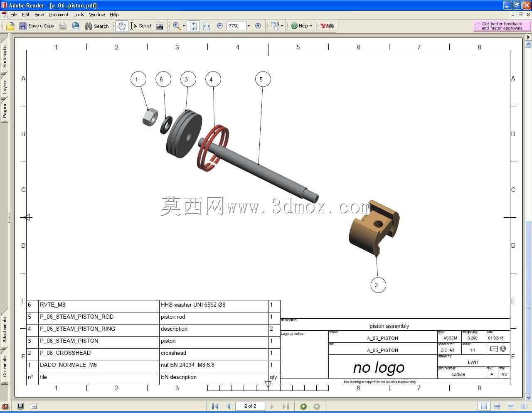Open the Comments side tab
The image size is (532, 413).
(5, 366)
